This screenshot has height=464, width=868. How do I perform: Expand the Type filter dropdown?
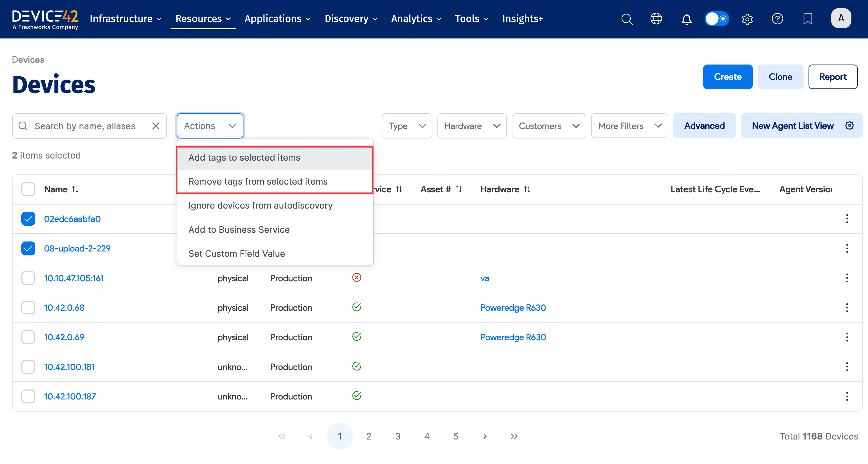(x=407, y=126)
